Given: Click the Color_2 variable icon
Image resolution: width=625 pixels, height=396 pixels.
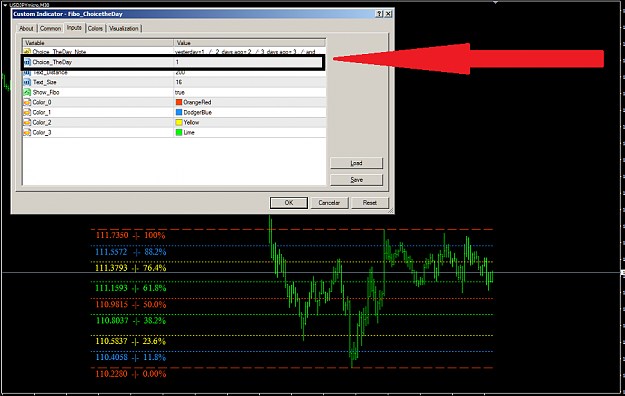Looking at the screenshot, I should (27, 122).
